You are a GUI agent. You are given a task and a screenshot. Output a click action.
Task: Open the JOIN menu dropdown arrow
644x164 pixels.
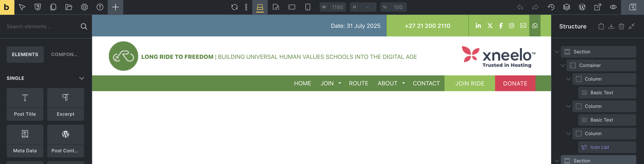point(339,83)
